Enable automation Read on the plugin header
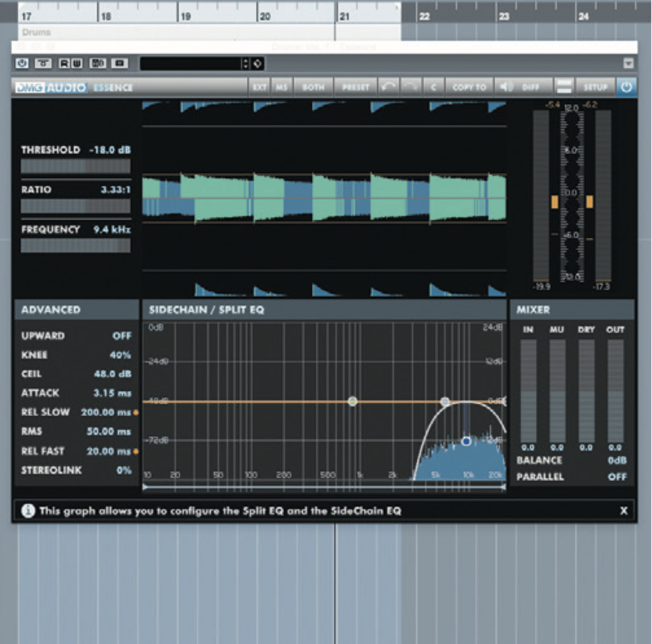Viewport: 652px width, 644px height. tap(64, 64)
